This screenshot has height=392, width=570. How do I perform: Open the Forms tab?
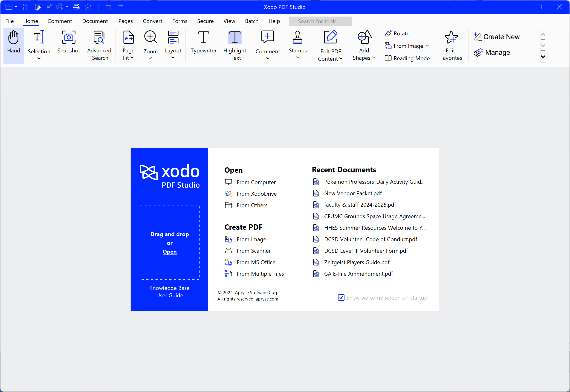click(180, 21)
